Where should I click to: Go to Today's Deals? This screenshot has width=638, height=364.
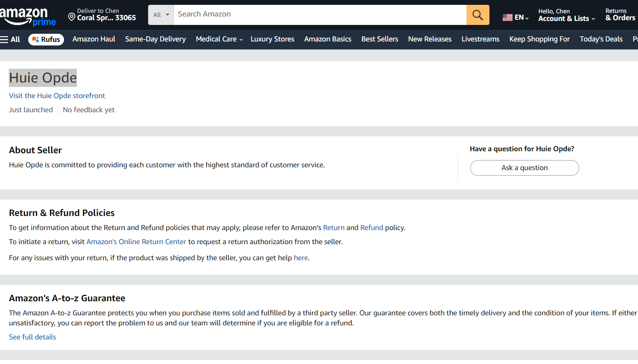click(x=601, y=39)
